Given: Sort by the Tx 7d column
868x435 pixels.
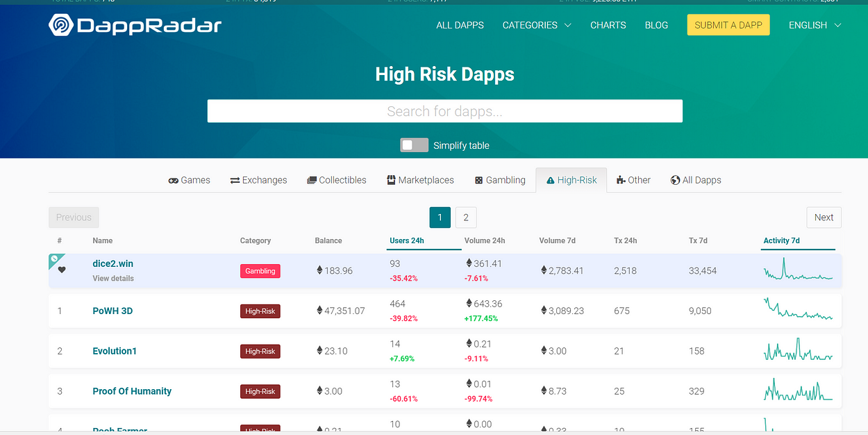Looking at the screenshot, I should coord(698,240).
